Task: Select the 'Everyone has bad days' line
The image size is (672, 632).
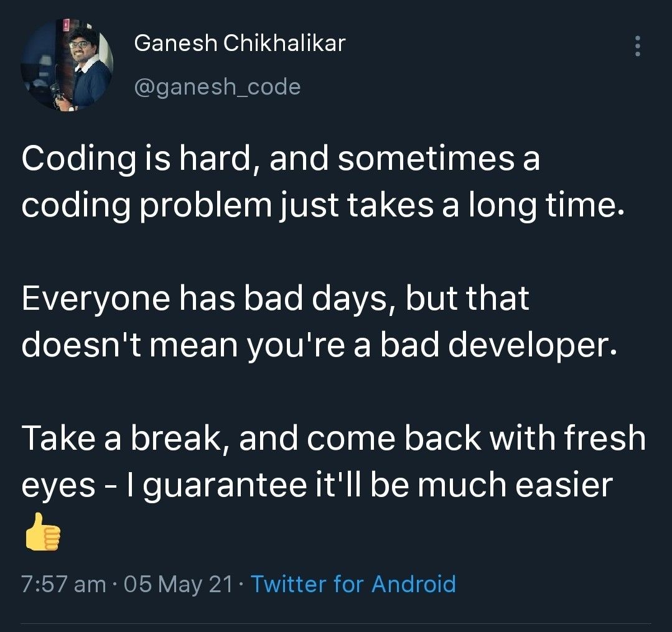Action: (x=276, y=298)
